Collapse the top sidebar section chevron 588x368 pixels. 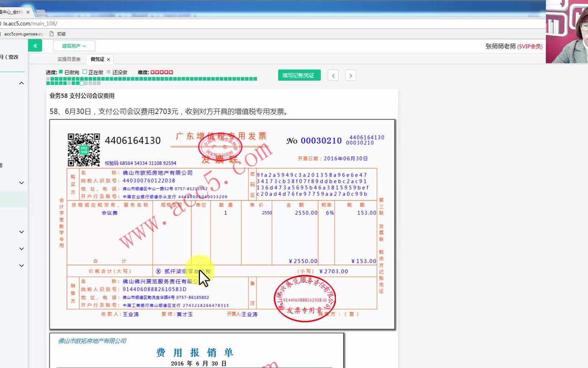coord(22,83)
